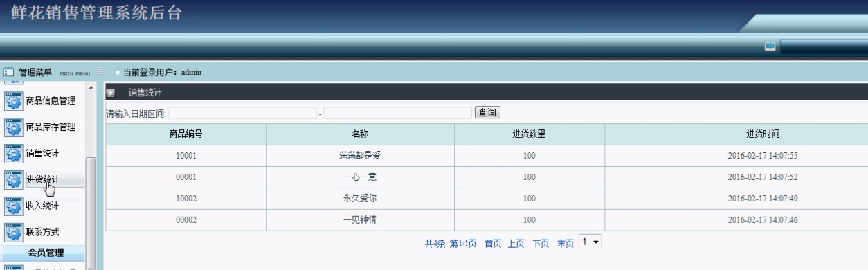
Task: Open 联系方式 menu item
Action: (x=42, y=233)
